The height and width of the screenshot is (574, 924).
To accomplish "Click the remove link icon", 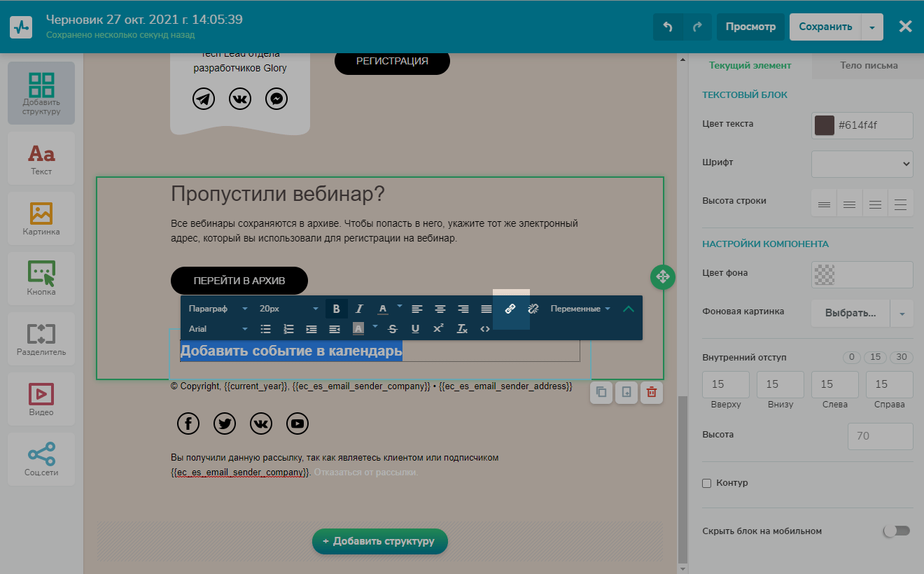I will pyautogui.click(x=533, y=309).
